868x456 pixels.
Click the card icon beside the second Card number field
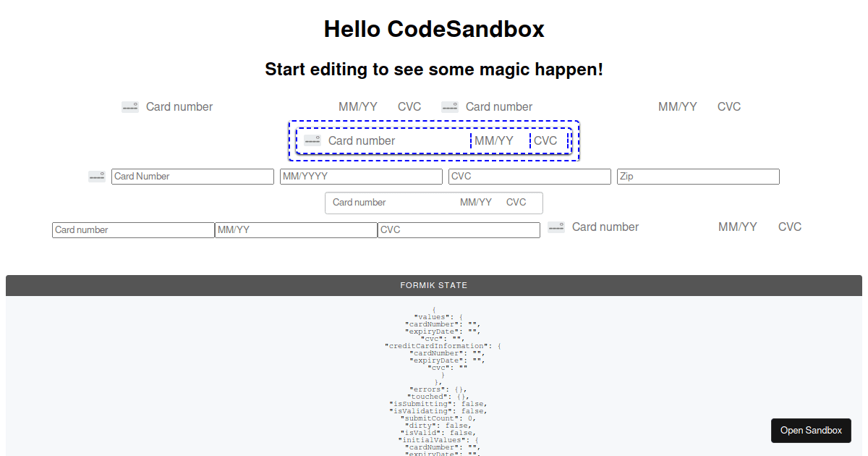coord(450,106)
